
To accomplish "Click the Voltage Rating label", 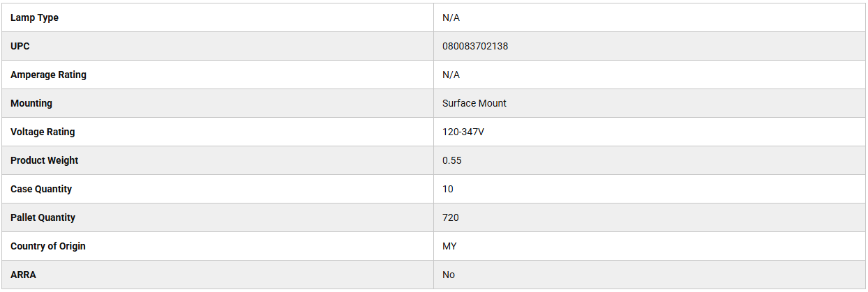I will tap(43, 132).
